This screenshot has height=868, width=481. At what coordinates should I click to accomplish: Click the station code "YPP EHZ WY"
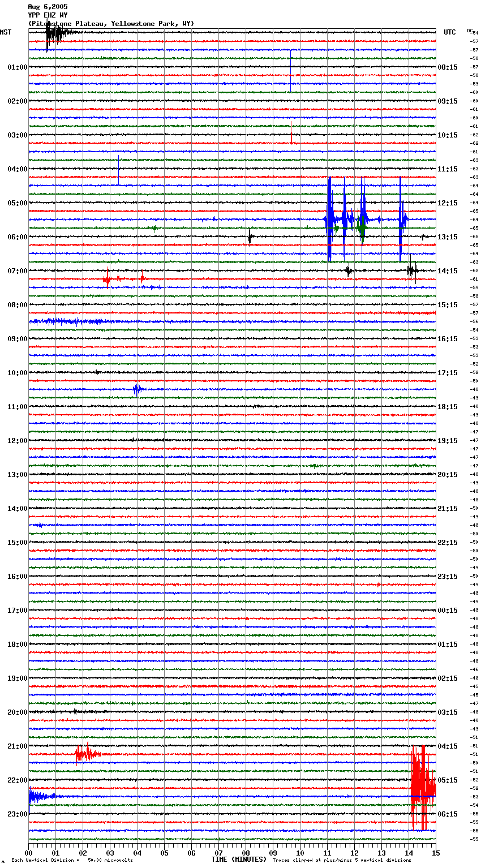tap(48, 15)
